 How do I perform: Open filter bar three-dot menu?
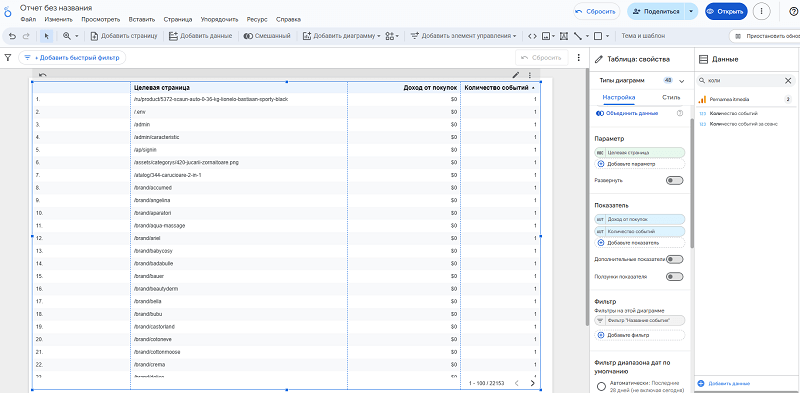pyautogui.click(x=578, y=58)
